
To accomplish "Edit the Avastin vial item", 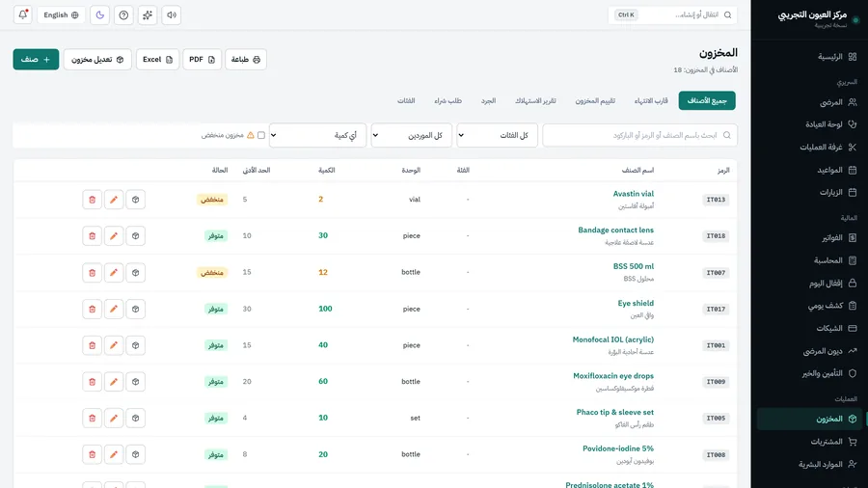I will pos(114,200).
